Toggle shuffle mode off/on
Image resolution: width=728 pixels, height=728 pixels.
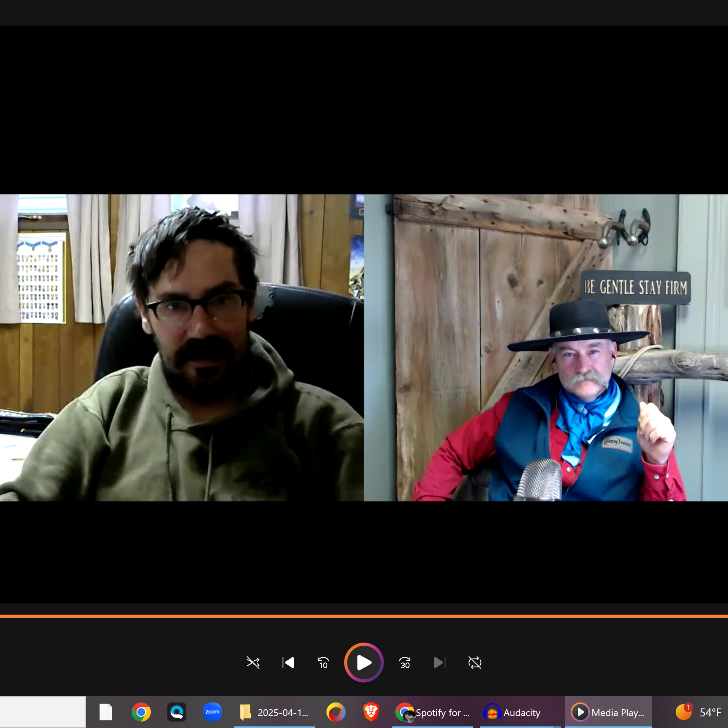pos(253,662)
